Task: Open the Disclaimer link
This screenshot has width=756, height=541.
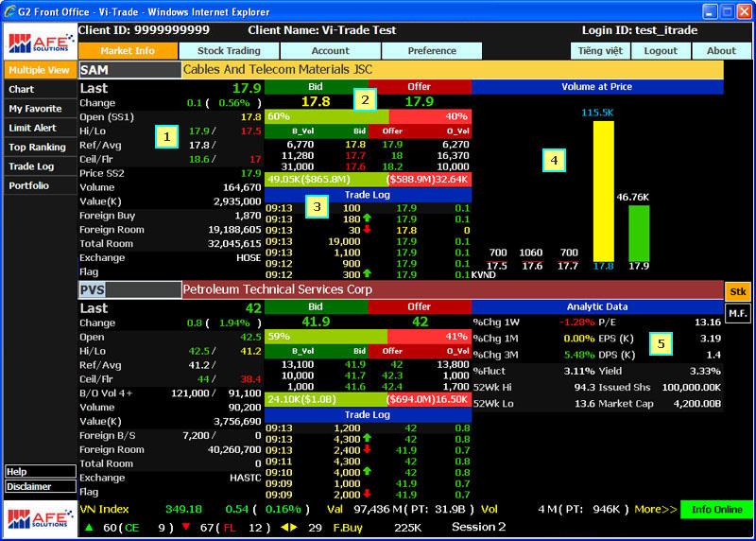Action: pos(41,486)
